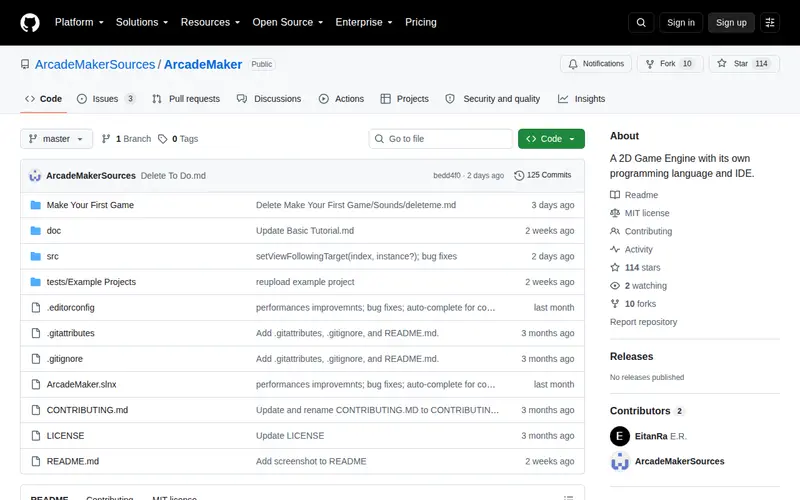Click the book icon beside Readme
Viewport: 800px width, 500px height.
click(x=615, y=195)
